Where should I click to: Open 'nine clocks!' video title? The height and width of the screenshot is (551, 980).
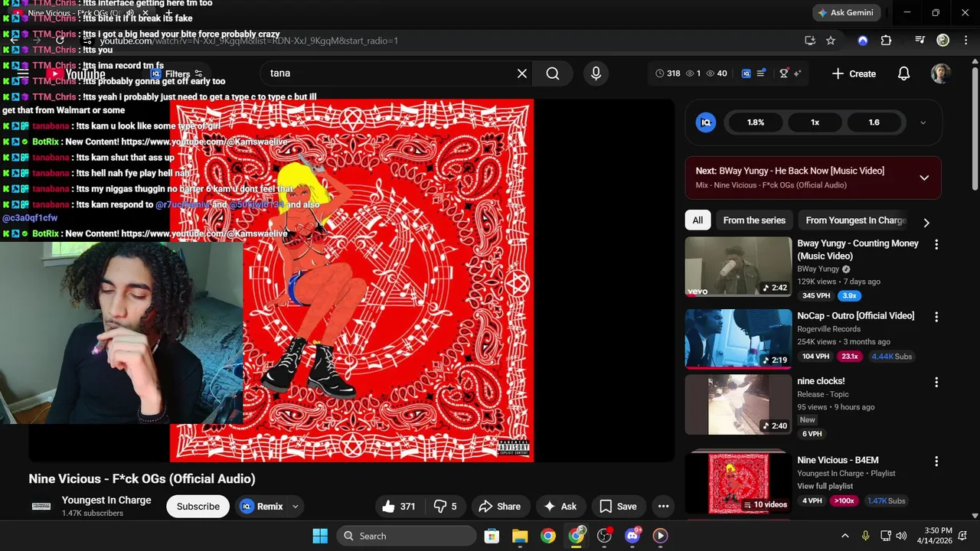pos(821,381)
